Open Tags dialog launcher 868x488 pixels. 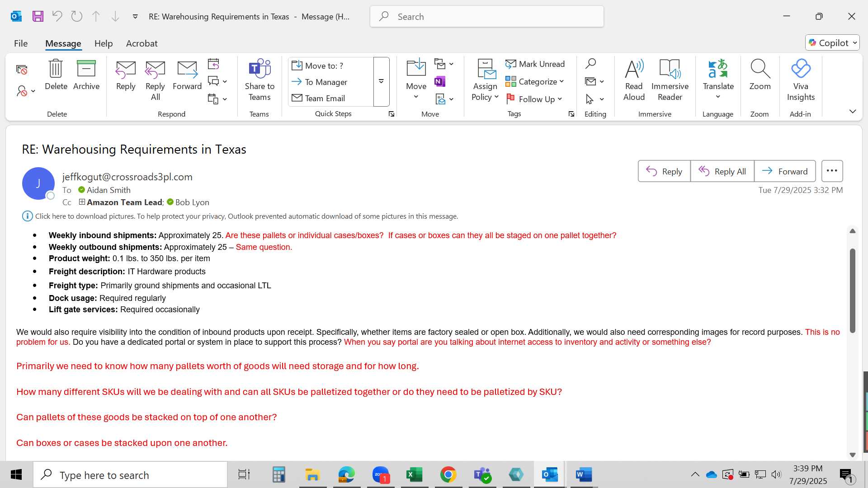coord(571,114)
